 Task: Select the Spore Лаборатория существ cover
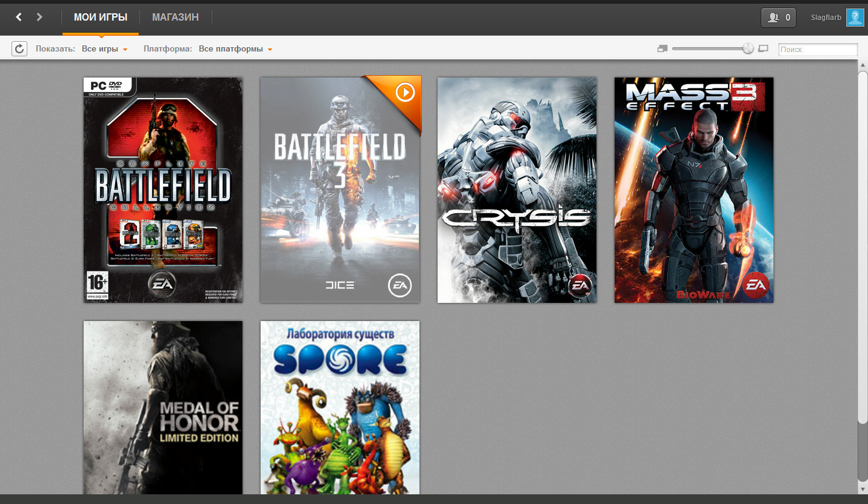click(x=340, y=408)
